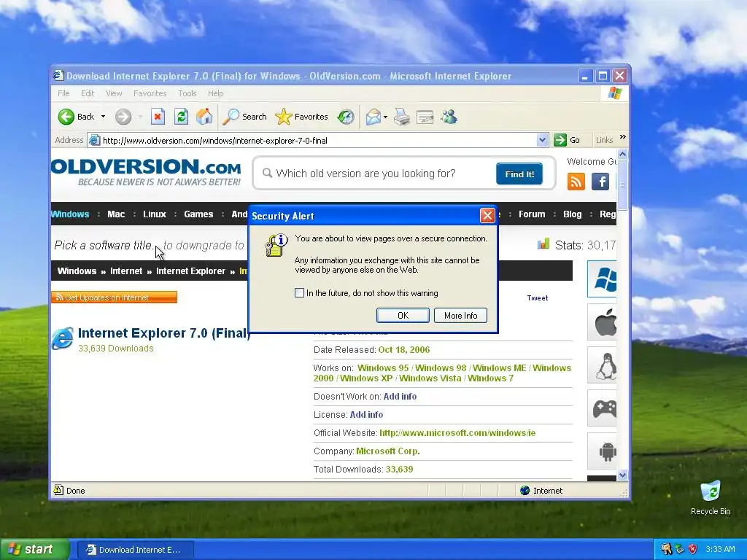Viewport: 747px width, 560px height.
Task: Click the Internet Explorer logo beside title
Action: (x=63, y=338)
